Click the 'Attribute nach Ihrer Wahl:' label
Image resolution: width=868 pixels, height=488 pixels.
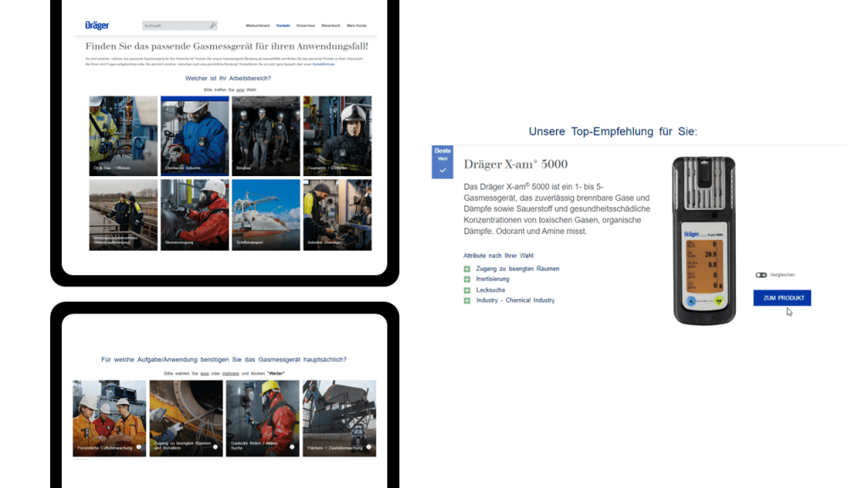[498, 256]
